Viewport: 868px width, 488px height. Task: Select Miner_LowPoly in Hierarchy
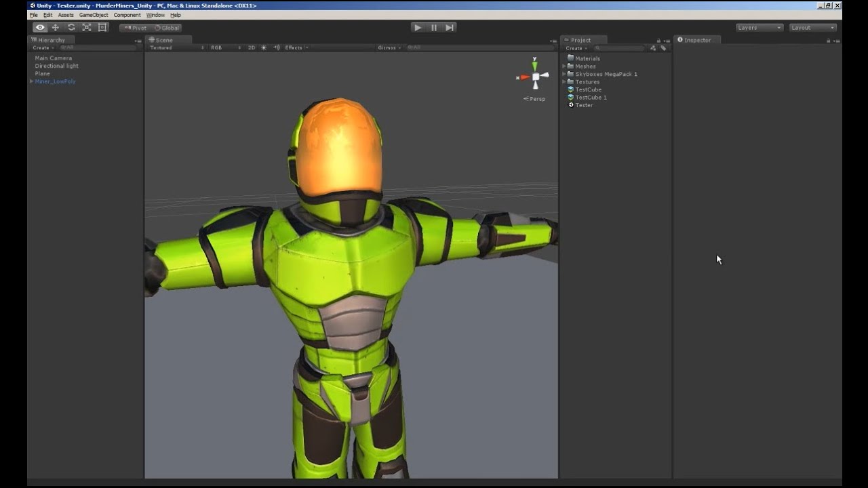pos(56,81)
